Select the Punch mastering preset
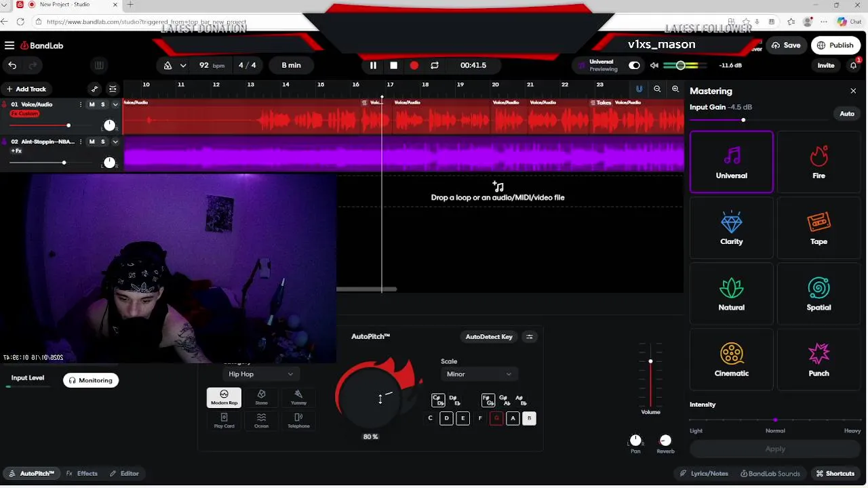This screenshot has height=488, width=868. coord(818,359)
